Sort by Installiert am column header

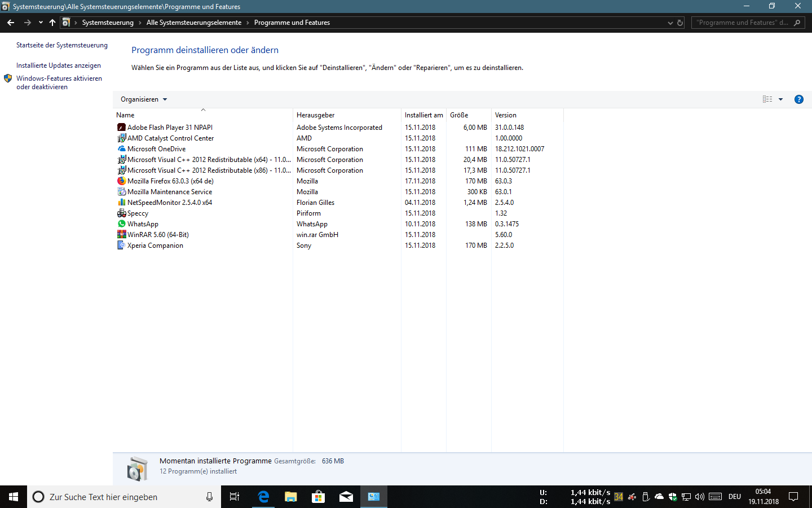tap(424, 115)
